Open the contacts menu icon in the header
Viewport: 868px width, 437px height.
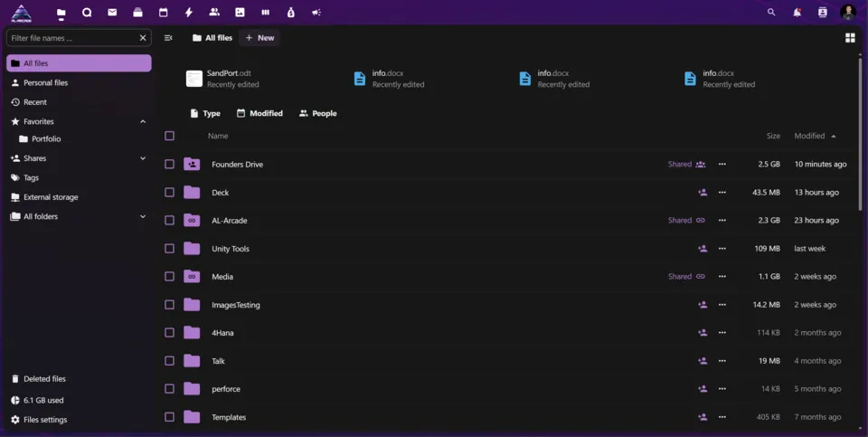pos(823,12)
